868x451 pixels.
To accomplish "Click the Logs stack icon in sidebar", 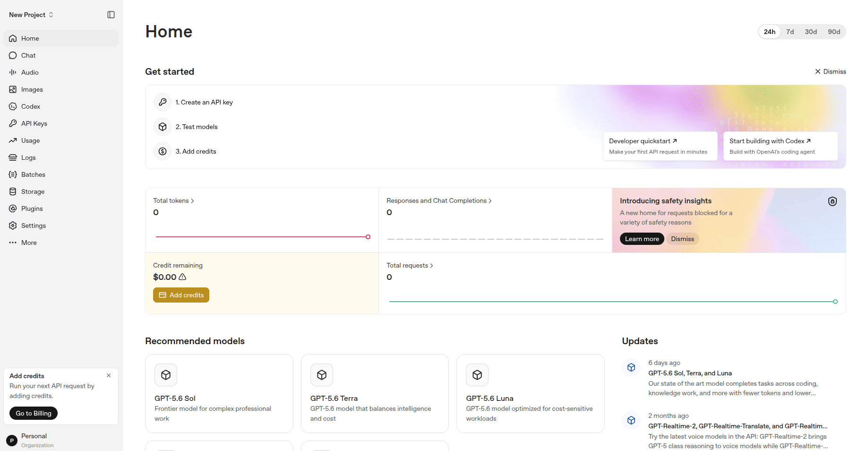I will (13, 157).
